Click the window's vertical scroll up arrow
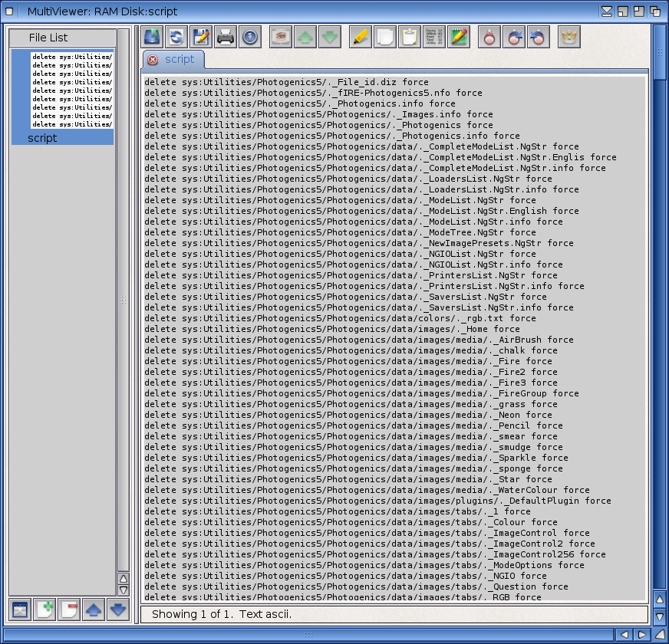Image resolution: width=669 pixels, height=644 pixels. [x=660, y=600]
